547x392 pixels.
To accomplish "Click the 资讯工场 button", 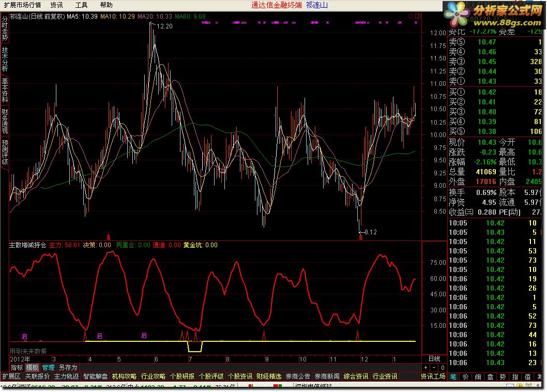I will 433,376.
